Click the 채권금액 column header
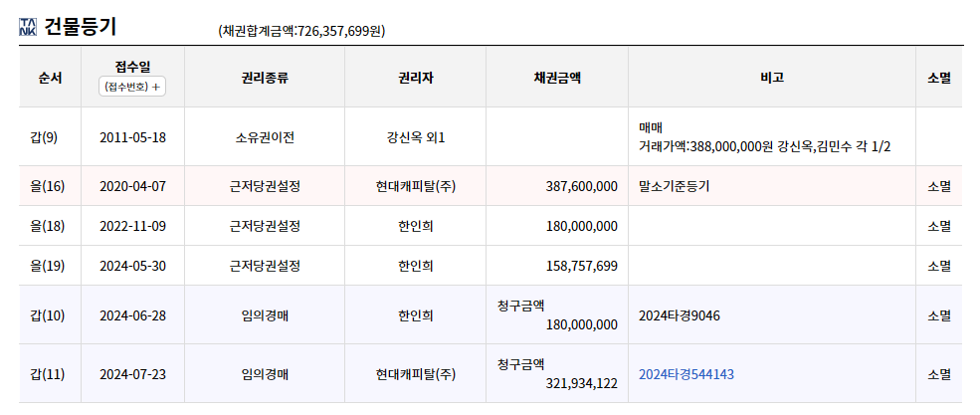This screenshot has height=415, width=980. 557,78
